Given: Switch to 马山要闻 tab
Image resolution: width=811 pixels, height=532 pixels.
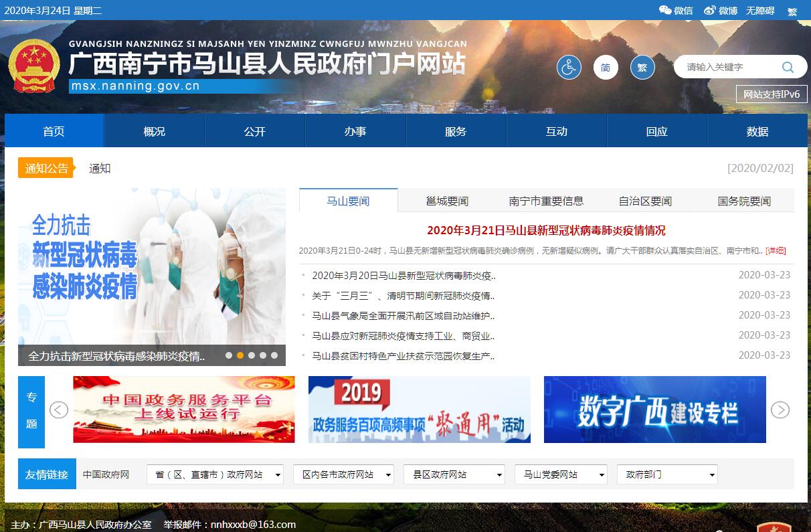Looking at the screenshot, I should [348, 201].
